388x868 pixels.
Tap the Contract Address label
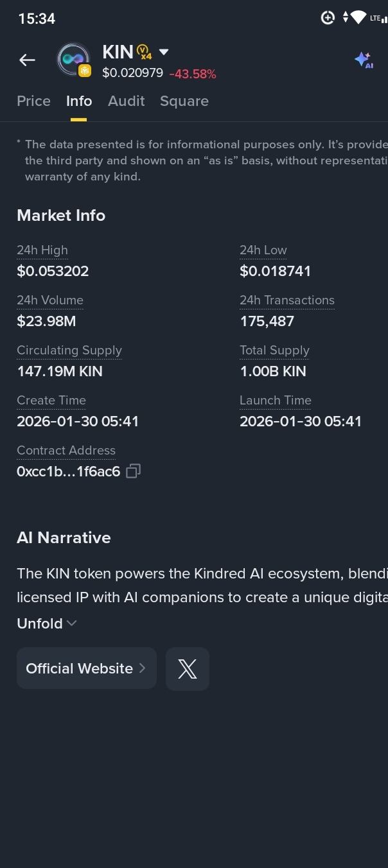tap(66, 451)
